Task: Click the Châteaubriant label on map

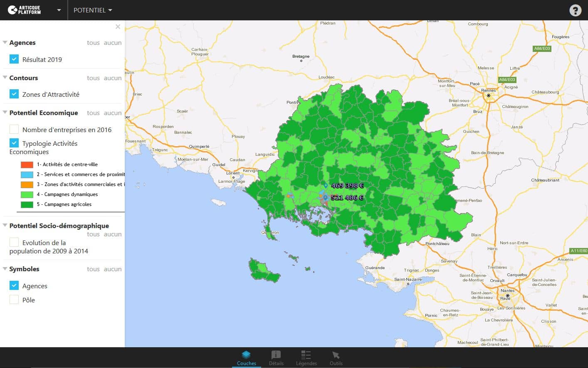Action: (x=545, y=180)
